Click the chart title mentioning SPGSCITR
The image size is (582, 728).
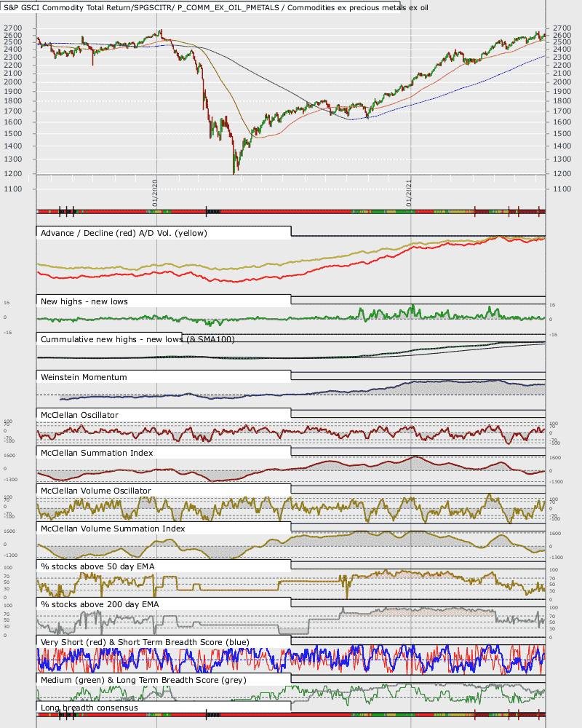[216, 8]
